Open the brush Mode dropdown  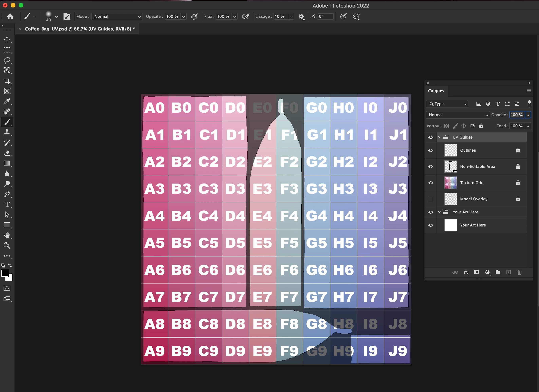click(117, 16)
